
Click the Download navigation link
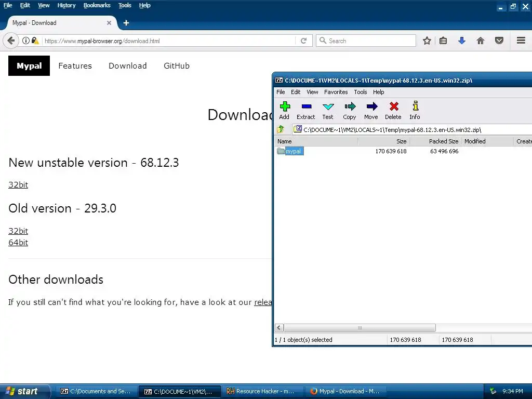[x=128, y=66]
